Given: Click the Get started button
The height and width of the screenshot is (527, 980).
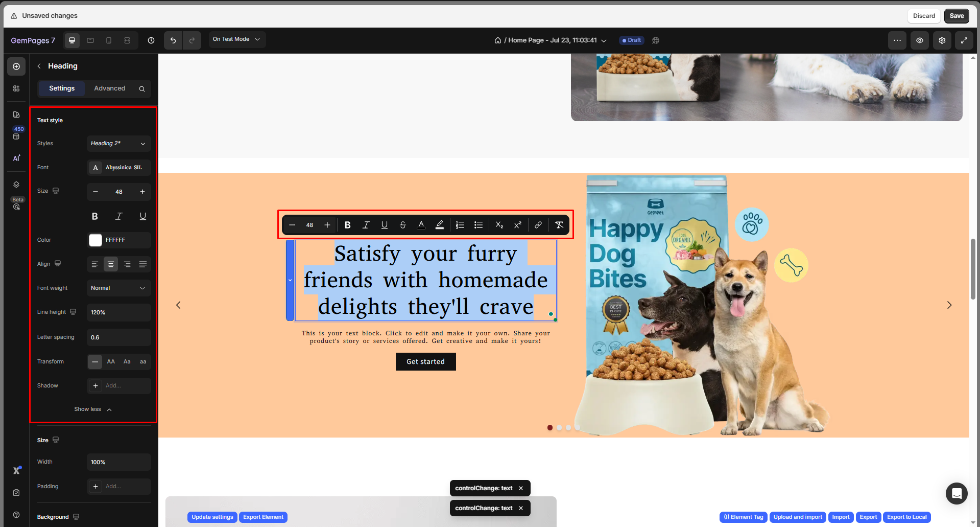Looking at the screenshot, I should coord(425,361).
